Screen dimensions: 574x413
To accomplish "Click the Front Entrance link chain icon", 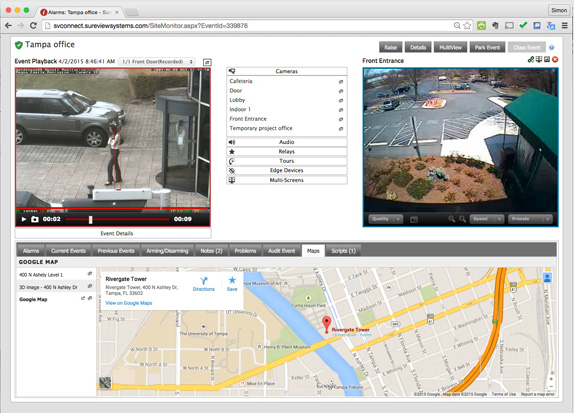I will (531, 59).
